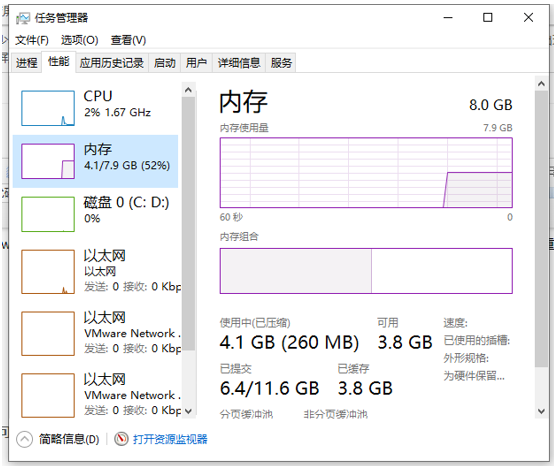Click the Resource Monitor icon
Screen dimensions: 554x466
pyautogui.click(x=121, y=439)
